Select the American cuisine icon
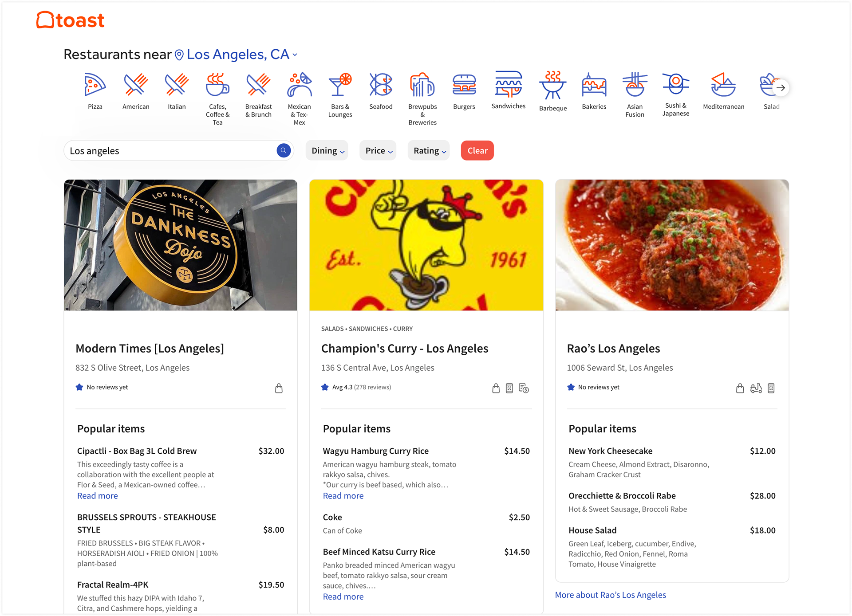 136,85
